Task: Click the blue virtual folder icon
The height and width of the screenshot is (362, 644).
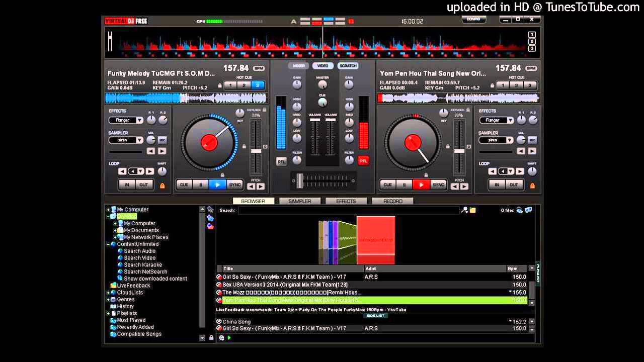Action: coord(210,218)
